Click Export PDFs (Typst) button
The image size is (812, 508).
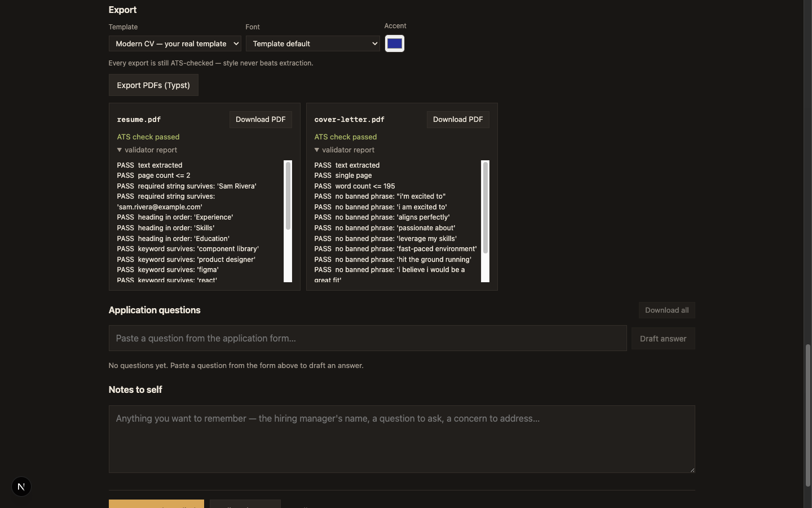click(153, 85)
